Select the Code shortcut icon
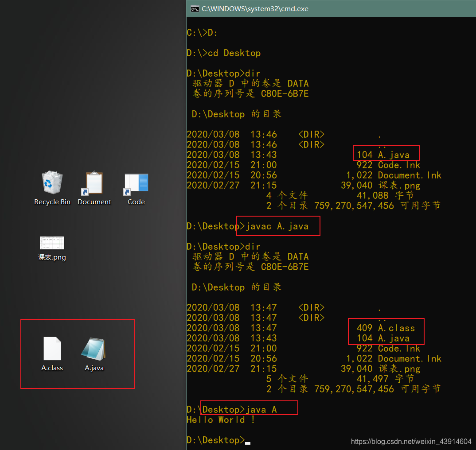This screenshot has height=450, width=476. (136, 184)
